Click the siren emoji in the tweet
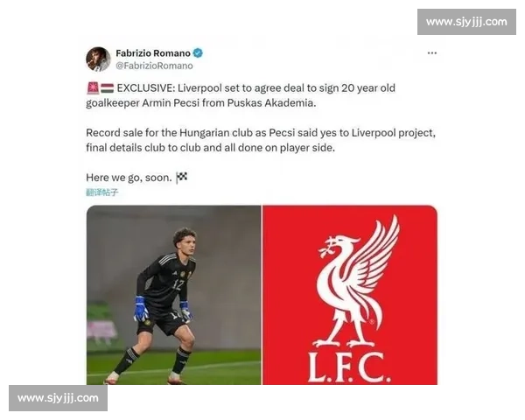Viewport: 525px width, 420px height. 93,88
